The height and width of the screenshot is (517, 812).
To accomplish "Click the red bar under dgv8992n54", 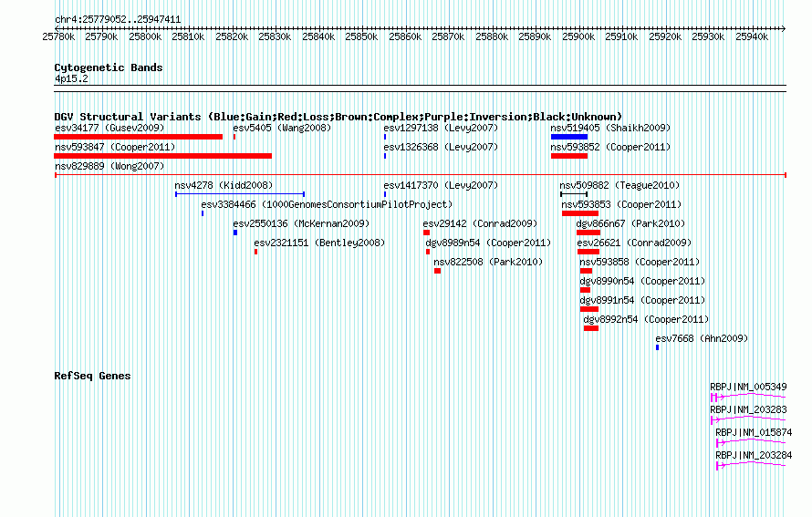I will tap(591, 328).
